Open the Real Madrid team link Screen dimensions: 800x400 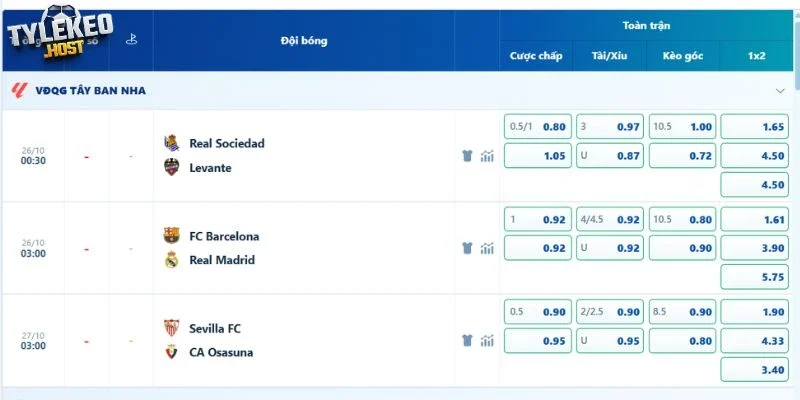pos(222,260)
